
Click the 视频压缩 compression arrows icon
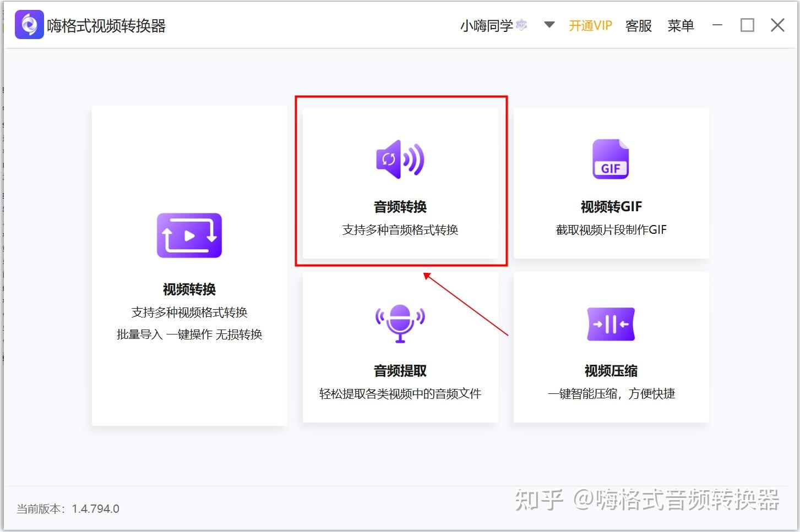pos(610,324)
